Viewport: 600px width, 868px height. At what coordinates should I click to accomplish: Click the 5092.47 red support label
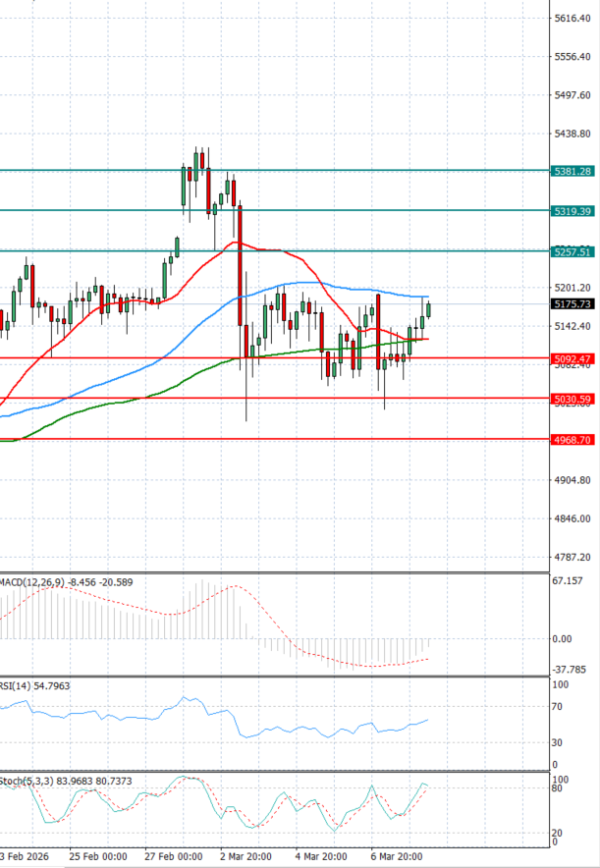point(572,358)
